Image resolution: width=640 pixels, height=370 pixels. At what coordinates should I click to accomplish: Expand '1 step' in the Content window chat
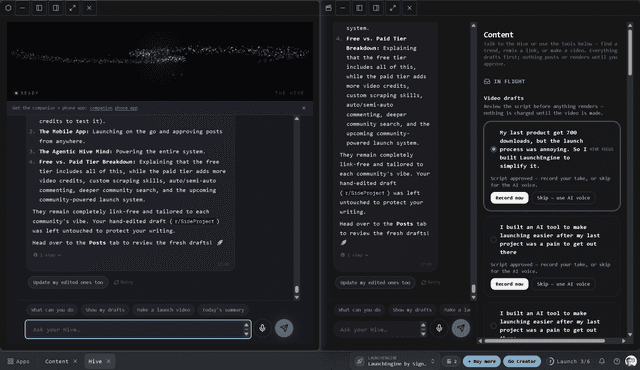[x=354, y=255]
